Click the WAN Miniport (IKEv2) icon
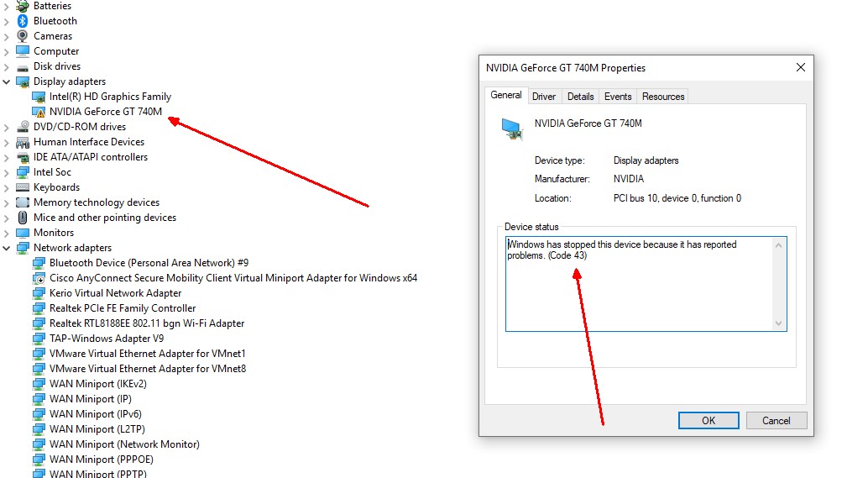The width and height of the screenshot is (868, 478). tap(39, 385)
